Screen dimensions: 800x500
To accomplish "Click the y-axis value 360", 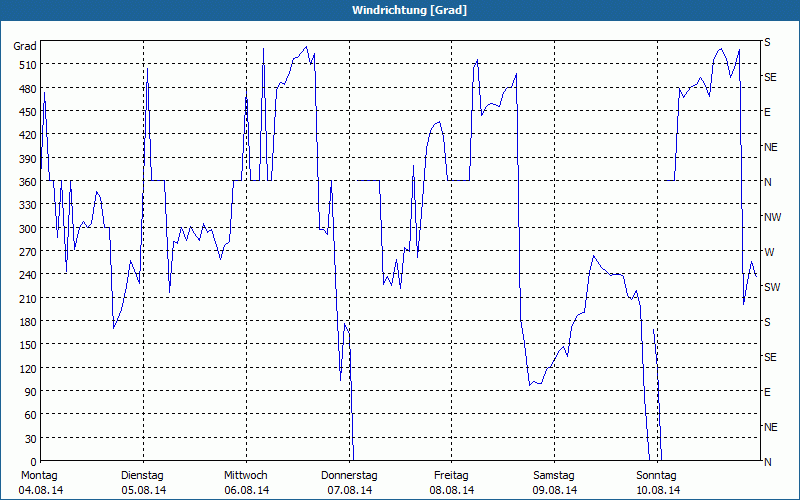I will [x=28, y=182].
